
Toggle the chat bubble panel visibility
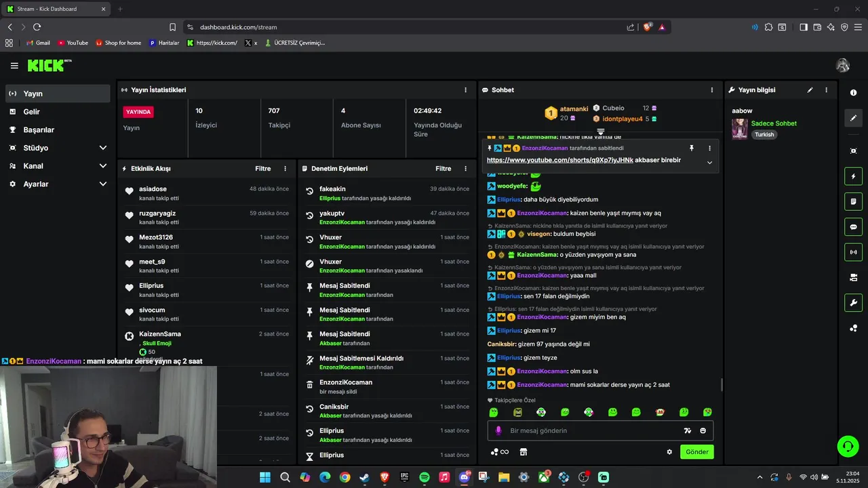pos(853,227)
